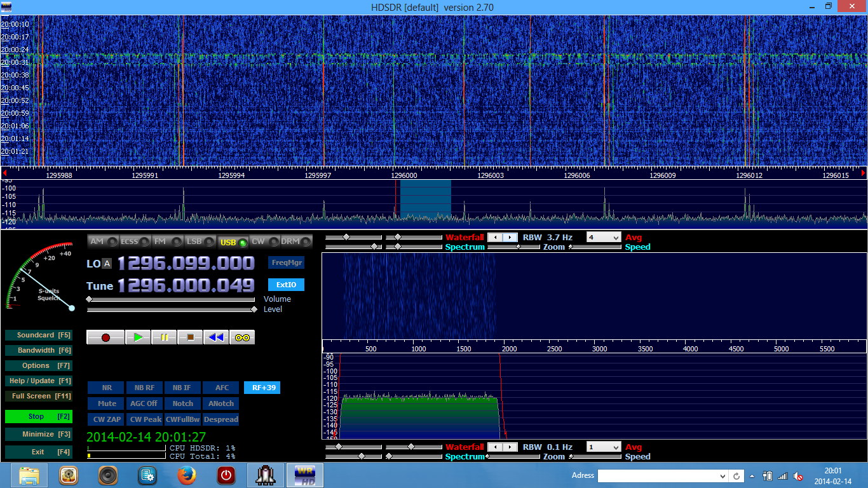
Task: Click the upper Speed slider handle
Action: tap(570, 247)
